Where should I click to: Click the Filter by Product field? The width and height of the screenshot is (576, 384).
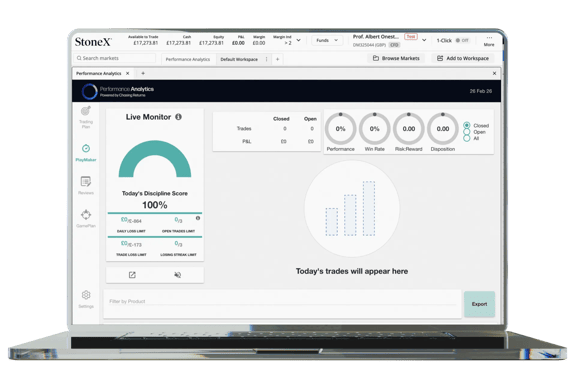click(x=282, y=301)
